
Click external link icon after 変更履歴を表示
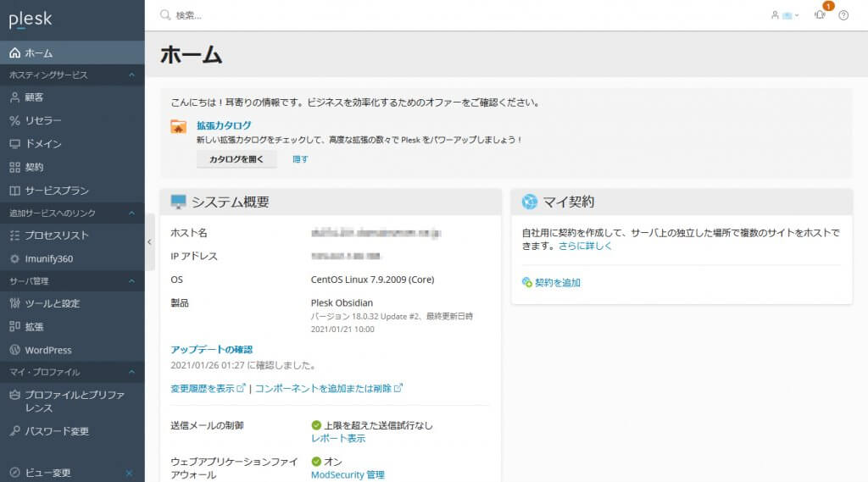click(x=241, y=388)
